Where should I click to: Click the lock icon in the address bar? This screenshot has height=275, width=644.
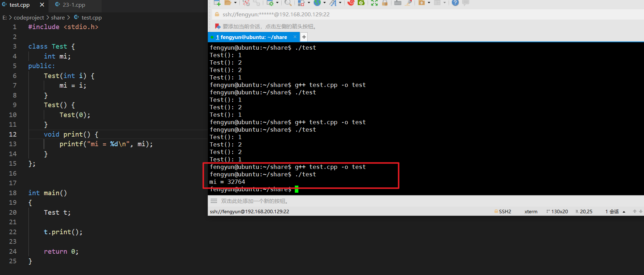(x=217, y=15)
